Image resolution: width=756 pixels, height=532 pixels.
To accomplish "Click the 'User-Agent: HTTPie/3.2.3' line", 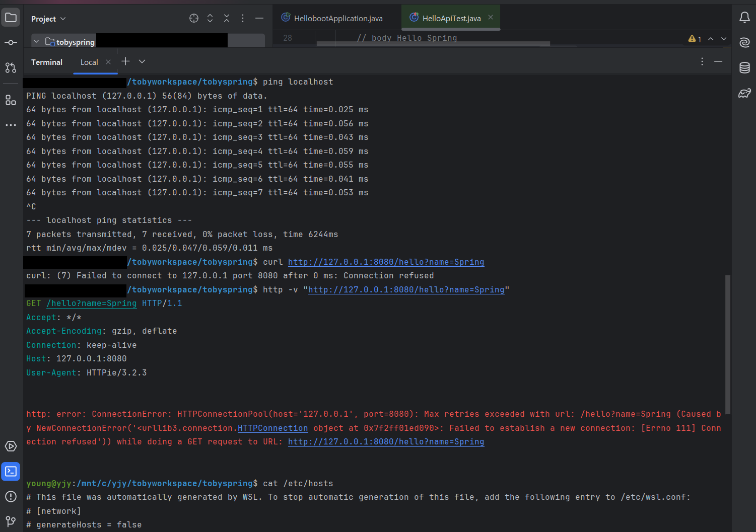I will 87,372.
